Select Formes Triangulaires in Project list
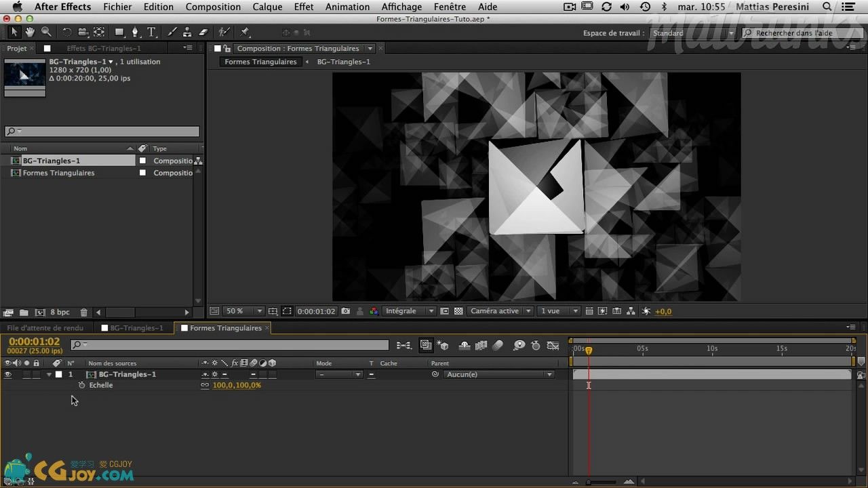 pyautogui.click(x=58, y=173)
